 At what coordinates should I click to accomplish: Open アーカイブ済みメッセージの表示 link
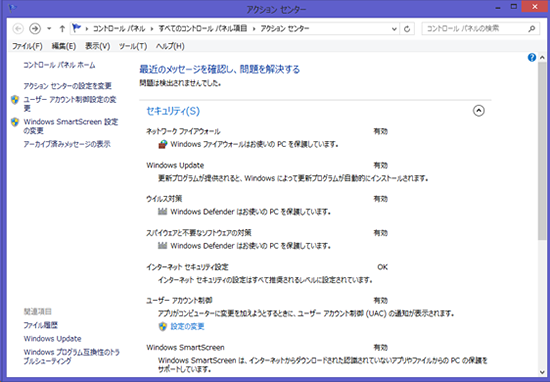pyautogui.click(x=67, y=144)
